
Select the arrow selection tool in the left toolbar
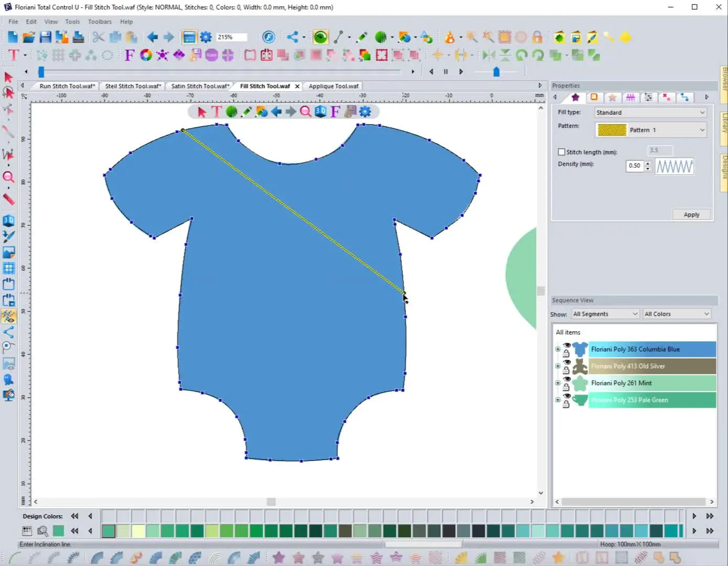point(8,77)
